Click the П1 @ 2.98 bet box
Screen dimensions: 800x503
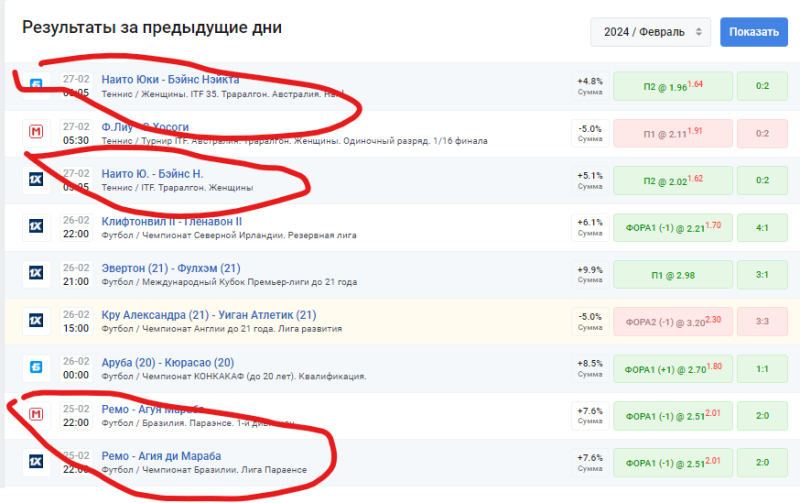tap(670, 274)
